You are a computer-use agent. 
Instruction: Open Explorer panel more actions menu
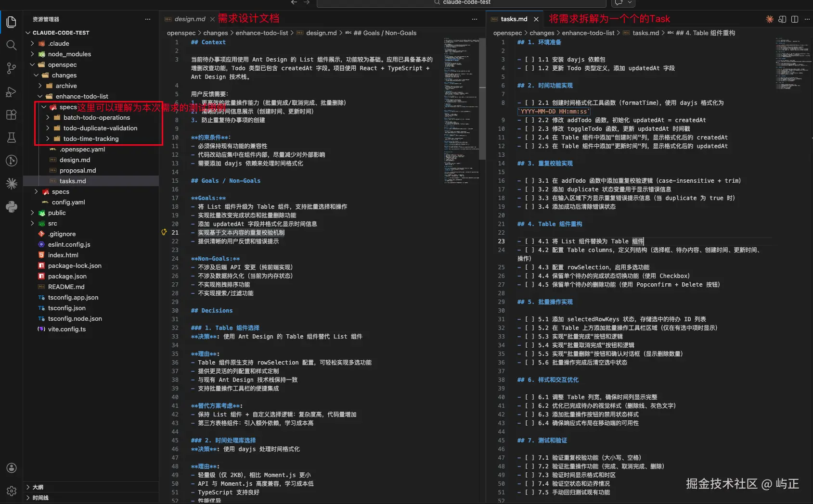(x=148, y=19)
